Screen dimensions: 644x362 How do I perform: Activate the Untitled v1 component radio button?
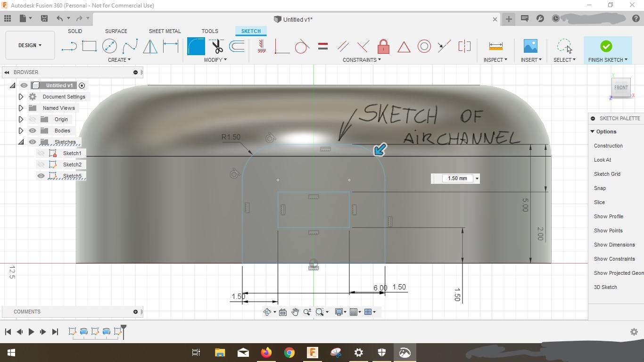(82, 85)
